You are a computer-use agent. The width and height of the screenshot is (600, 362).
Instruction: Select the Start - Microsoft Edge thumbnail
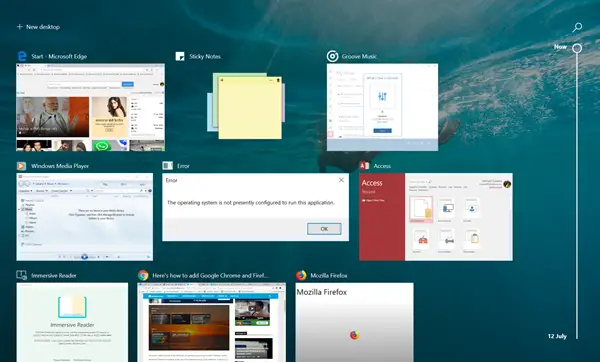(x=91, y=107)
